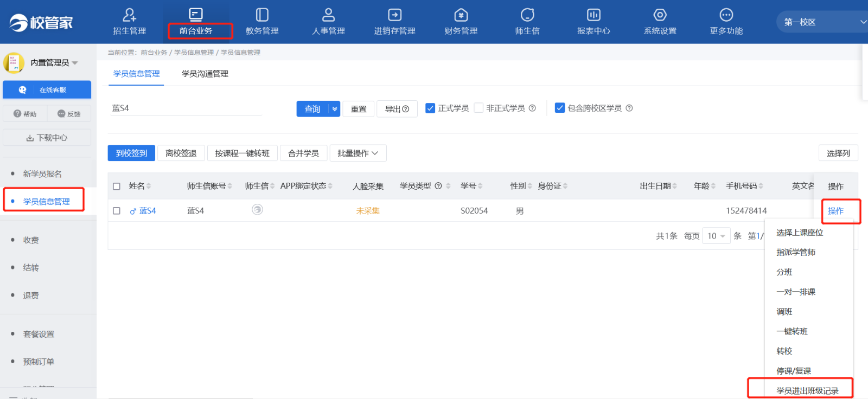Choose 调班 from operations menu
This screenshot has height=399, width=868.
coord(784,312)
